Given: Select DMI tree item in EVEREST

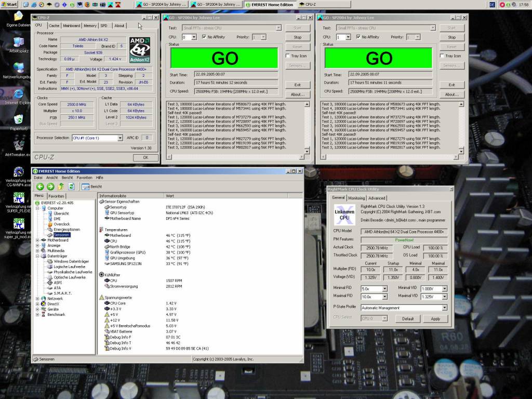Looking at the screenshot, I should coord(57,219).
